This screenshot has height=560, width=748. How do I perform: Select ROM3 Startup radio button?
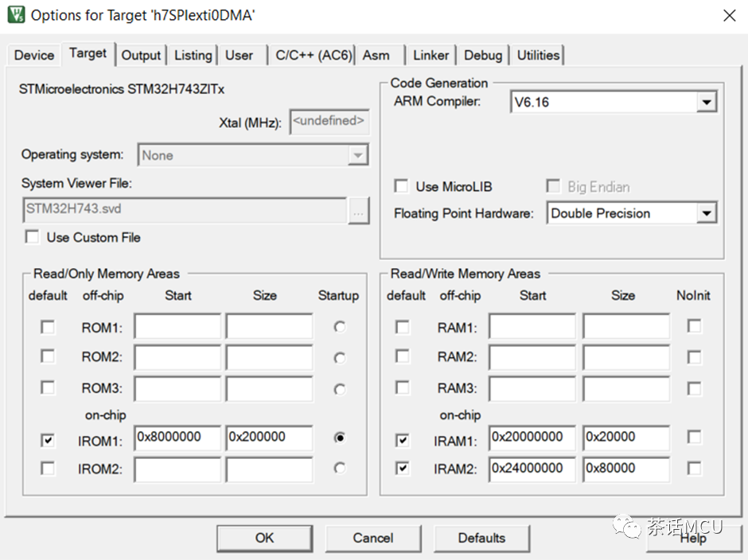click(x=340, y=389)
